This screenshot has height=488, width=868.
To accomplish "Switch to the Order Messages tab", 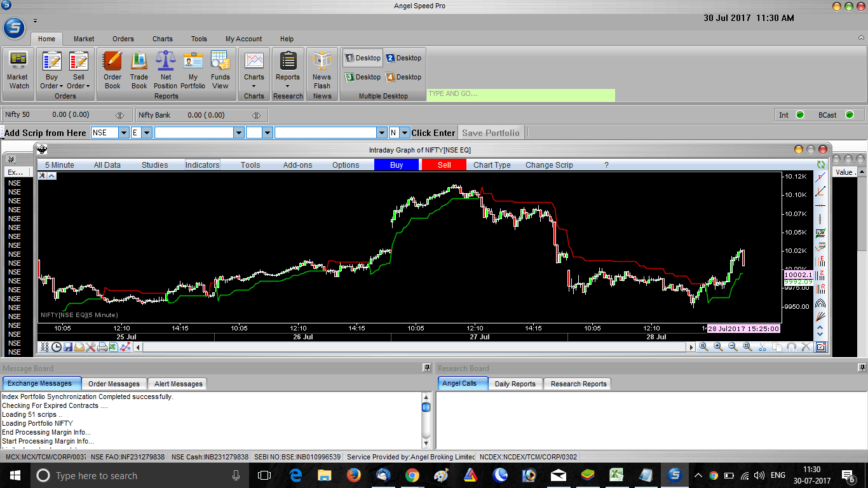I will pos(114,383).
